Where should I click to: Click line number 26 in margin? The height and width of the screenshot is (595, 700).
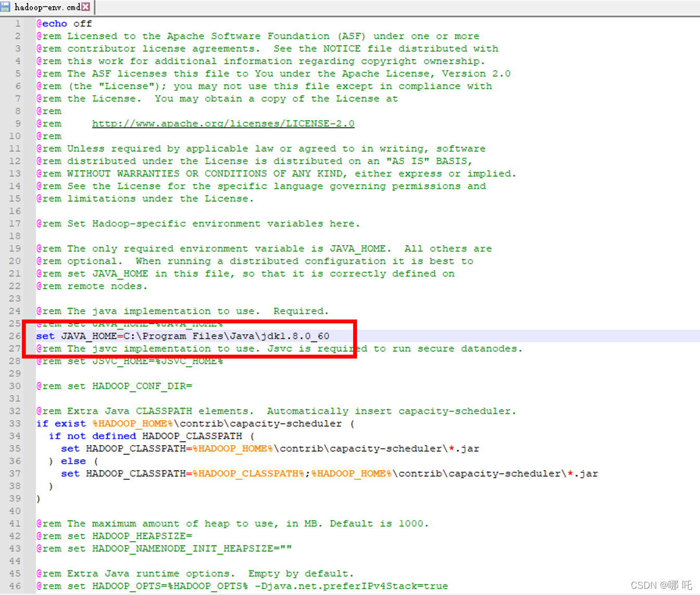15,336
